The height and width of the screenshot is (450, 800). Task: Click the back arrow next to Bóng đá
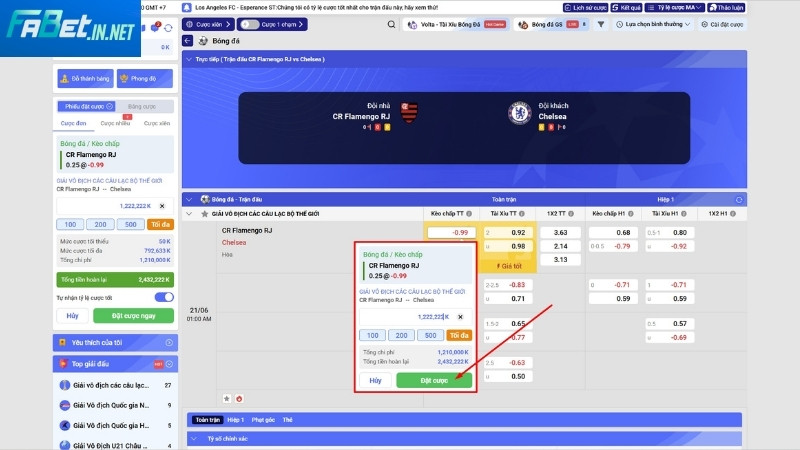(x=188, y=41)
